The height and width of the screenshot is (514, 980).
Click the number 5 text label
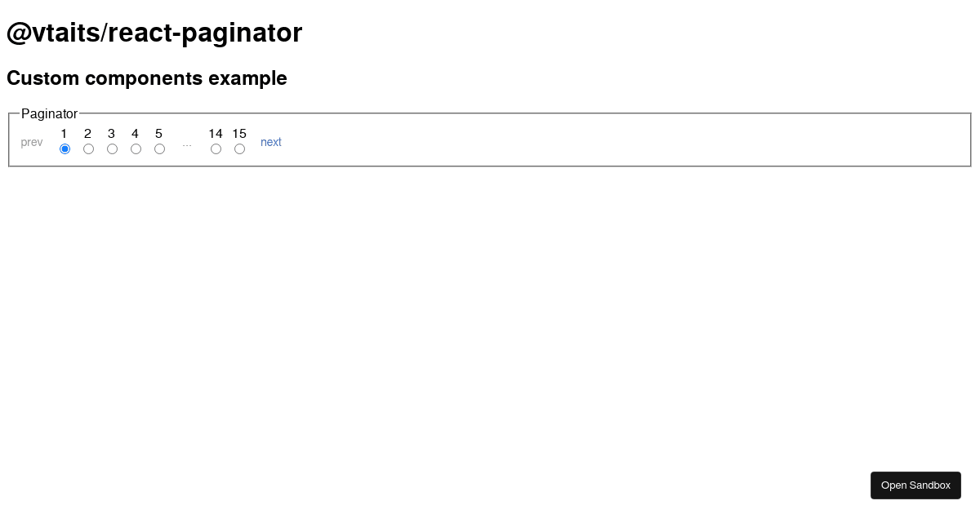click(x=158, y=133)
